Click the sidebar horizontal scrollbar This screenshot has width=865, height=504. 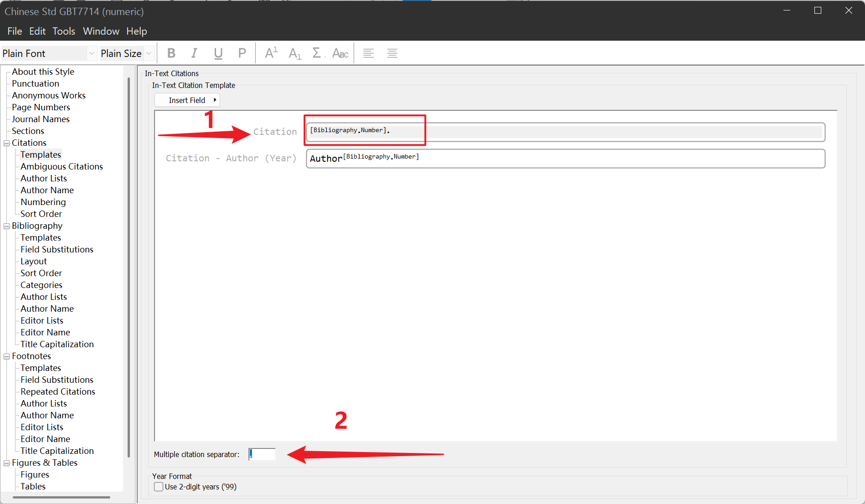(x=61, y=497)
